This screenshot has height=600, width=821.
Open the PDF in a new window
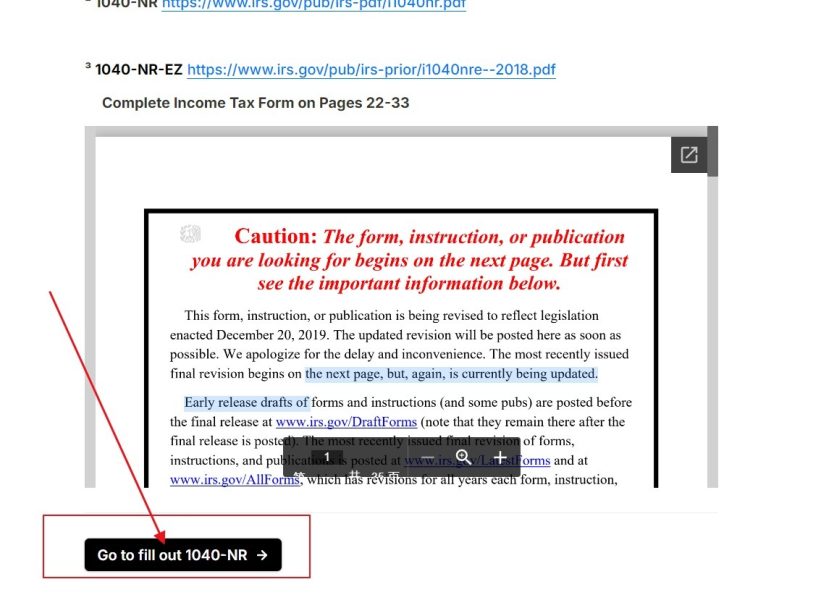pos(689,155)
